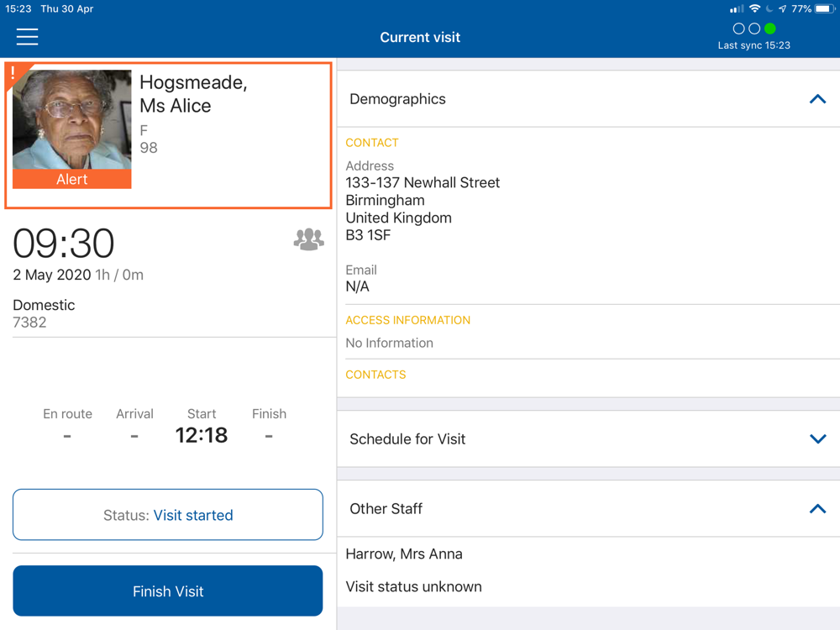Tap the Current visit title
The width and height of the screenshot is (840, 630).
pyautogui.click(x=420, y=37)
